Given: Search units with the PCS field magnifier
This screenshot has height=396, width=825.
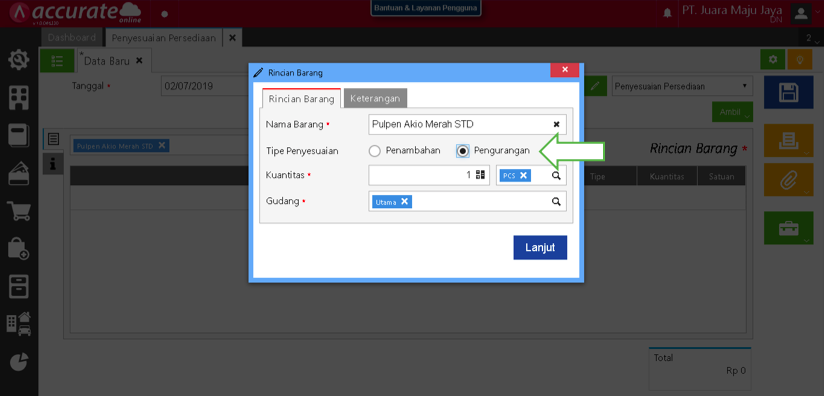Looking at the screenshot, I should [x=556, y=176].
